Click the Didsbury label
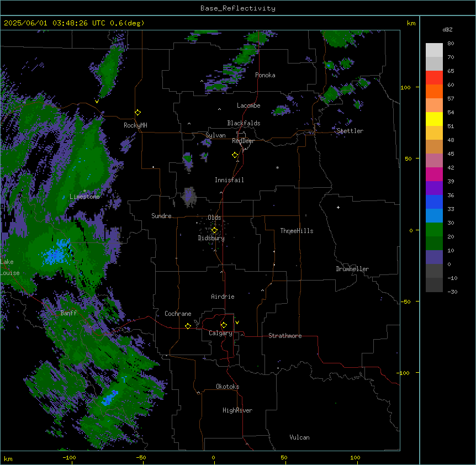476x465 pixels. pos(211,238)
